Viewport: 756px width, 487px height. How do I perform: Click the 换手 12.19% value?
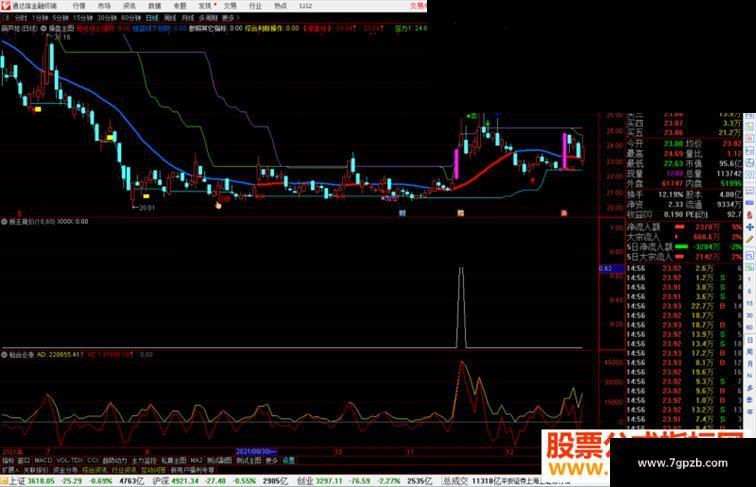click(670, 194)
